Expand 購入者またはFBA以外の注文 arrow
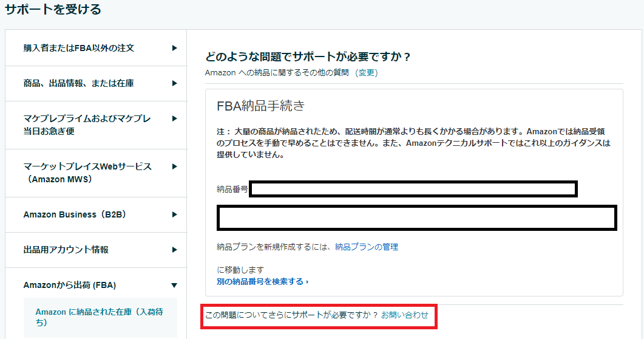 click(175, 48)
